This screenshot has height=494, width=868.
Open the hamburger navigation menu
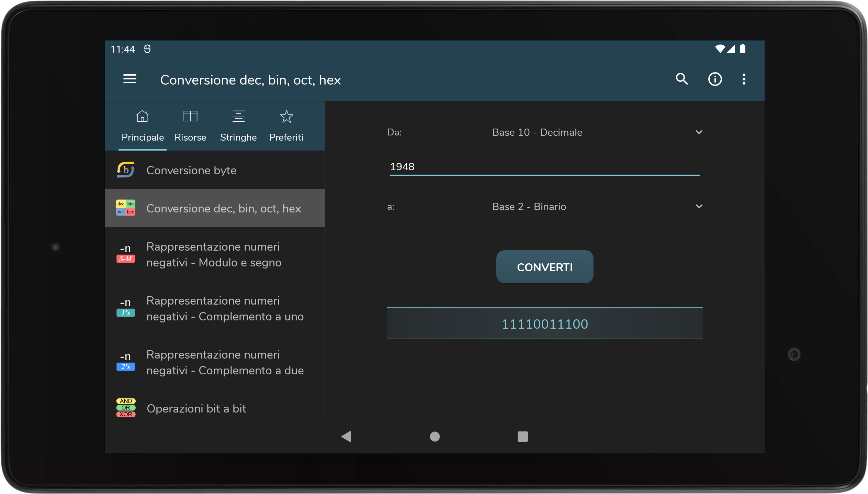pos(130,79)
